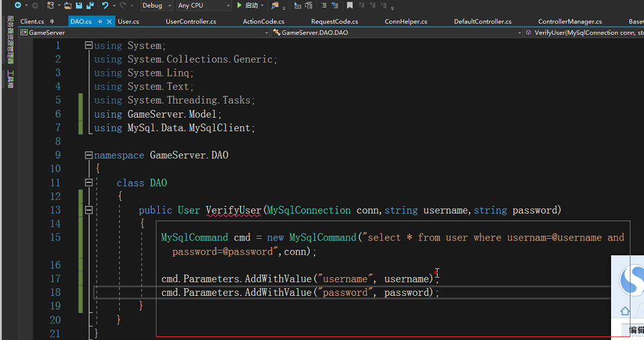Start debugging with the green play button

[x=239, y=5]
